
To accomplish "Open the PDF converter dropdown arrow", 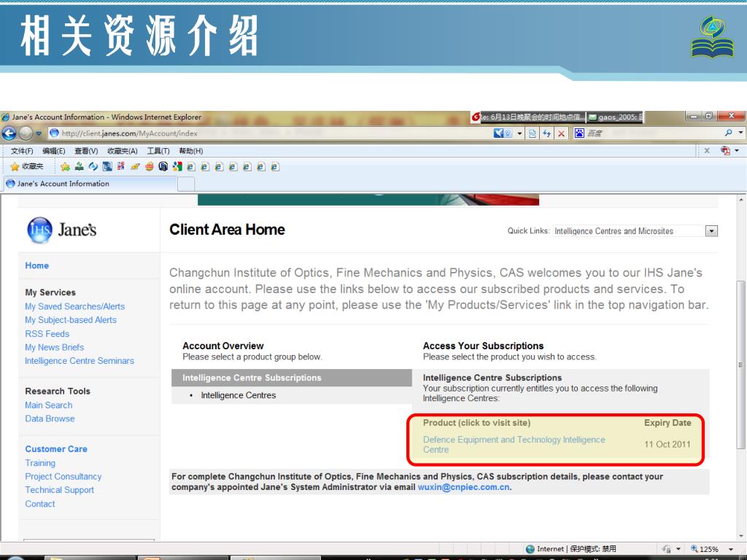I will coord(737,150).
